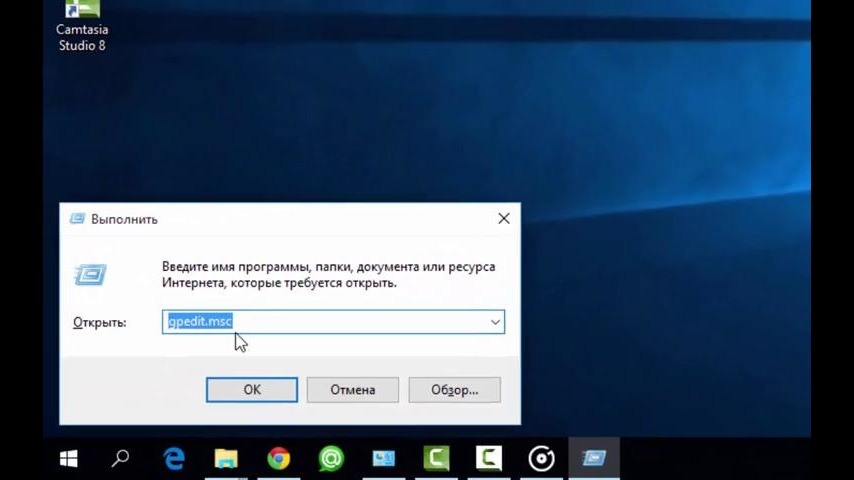Select the active Run dialog taskbar button

point(594,458)
